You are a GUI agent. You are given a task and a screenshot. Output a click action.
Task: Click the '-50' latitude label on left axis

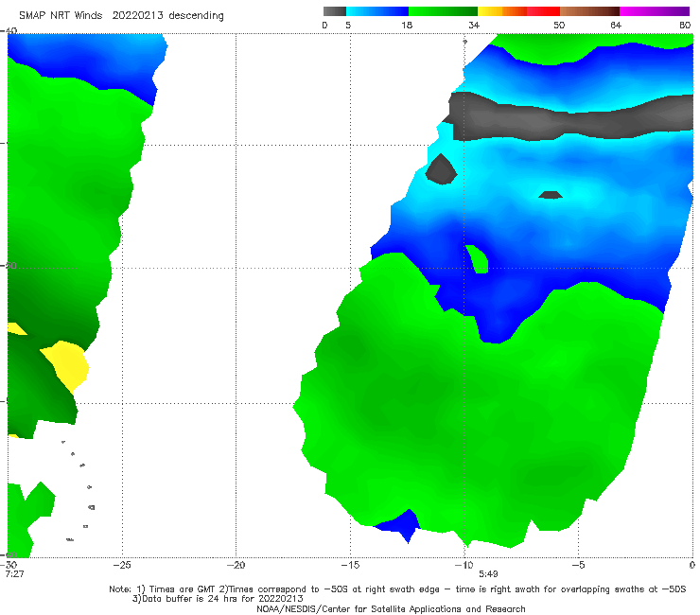coord(9,266)
